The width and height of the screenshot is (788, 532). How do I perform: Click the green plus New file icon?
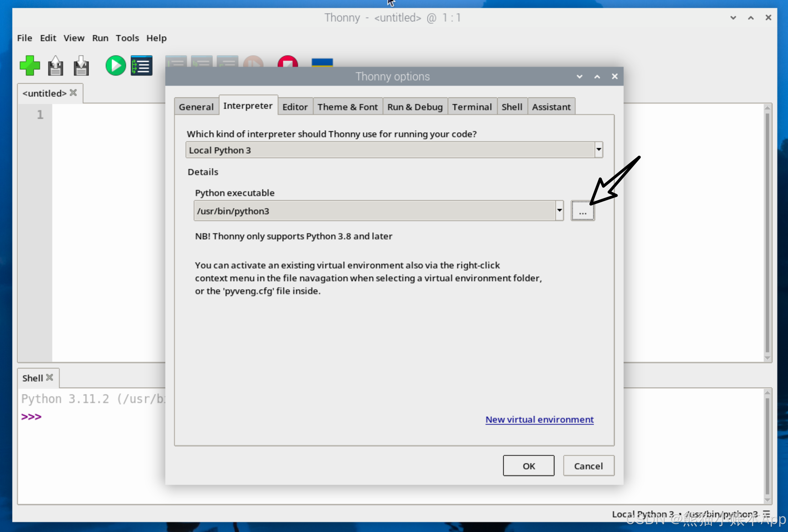coord(30,66)
